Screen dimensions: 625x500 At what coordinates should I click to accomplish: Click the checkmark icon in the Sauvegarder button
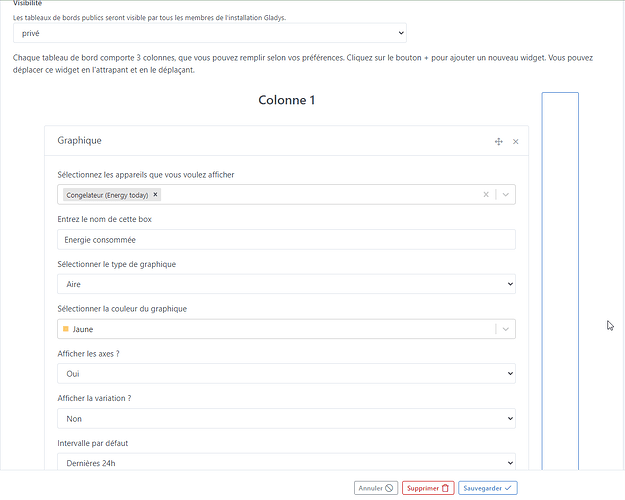point(509,488)
